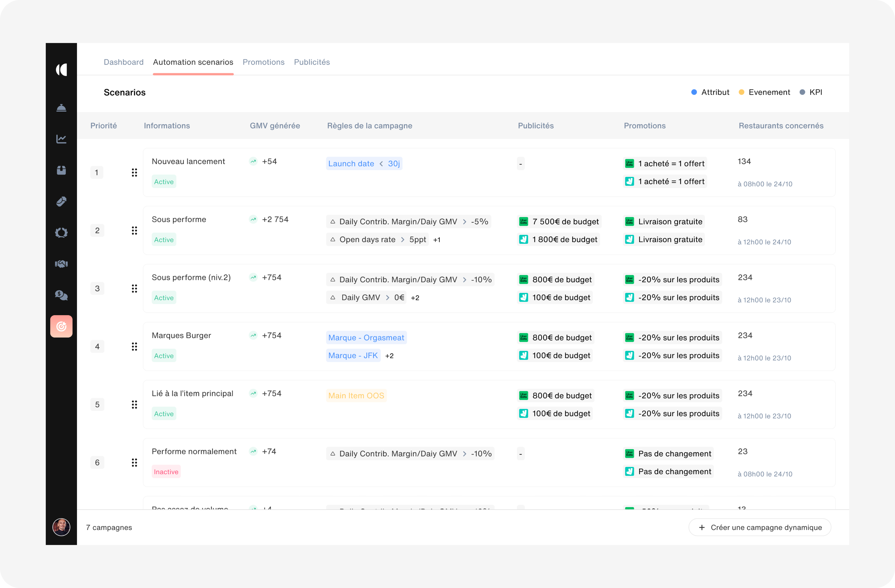Open the line chart analytics icon

tap(61, 139)
